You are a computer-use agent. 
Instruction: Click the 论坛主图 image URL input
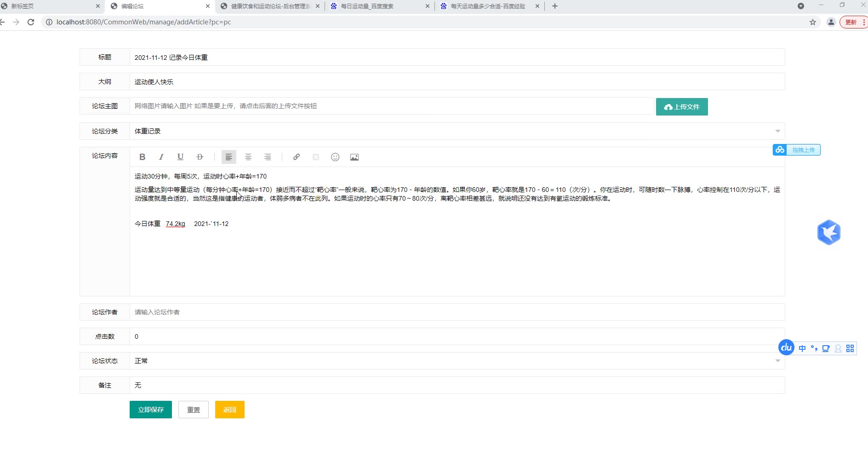point(392,106)
